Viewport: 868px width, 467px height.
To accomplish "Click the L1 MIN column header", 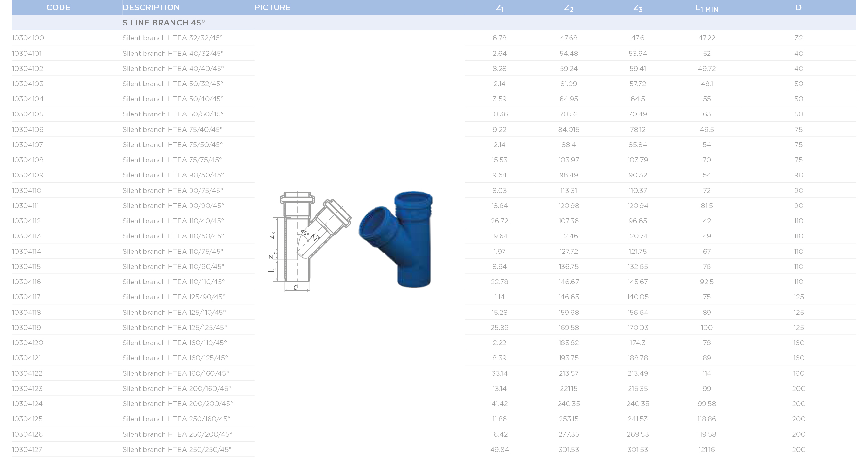I will pos(707,8).
